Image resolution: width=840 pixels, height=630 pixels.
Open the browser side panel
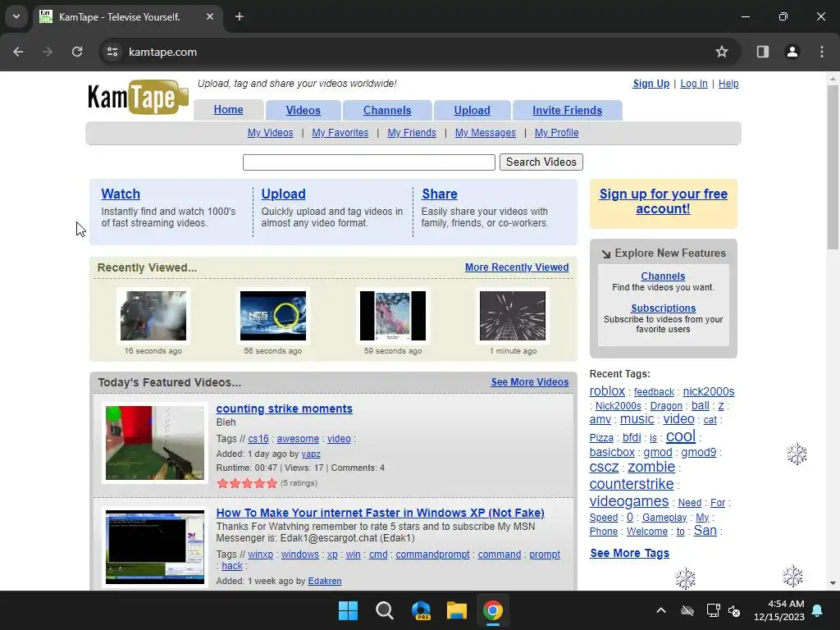[762, 52]
